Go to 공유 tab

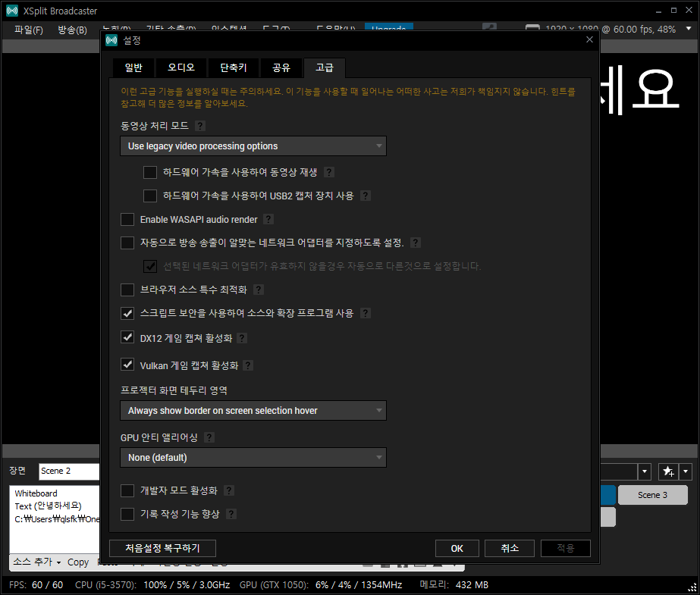click(x=281, y=67)
